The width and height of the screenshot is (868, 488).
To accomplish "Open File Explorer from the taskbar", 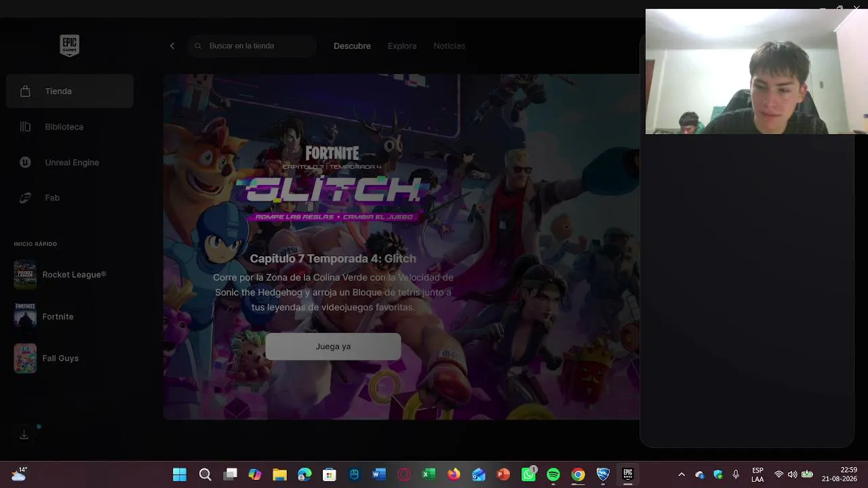I will pyautogui.click(x=279, y=474).
